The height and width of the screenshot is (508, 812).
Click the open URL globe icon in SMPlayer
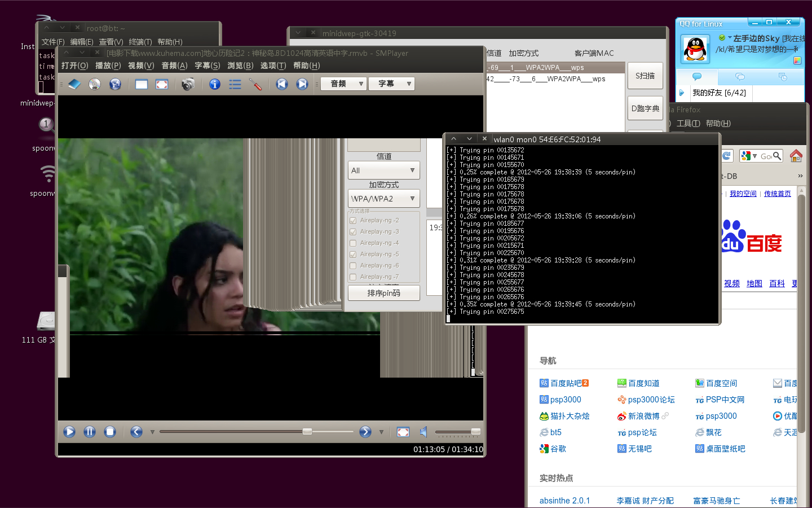click(115, 84)
